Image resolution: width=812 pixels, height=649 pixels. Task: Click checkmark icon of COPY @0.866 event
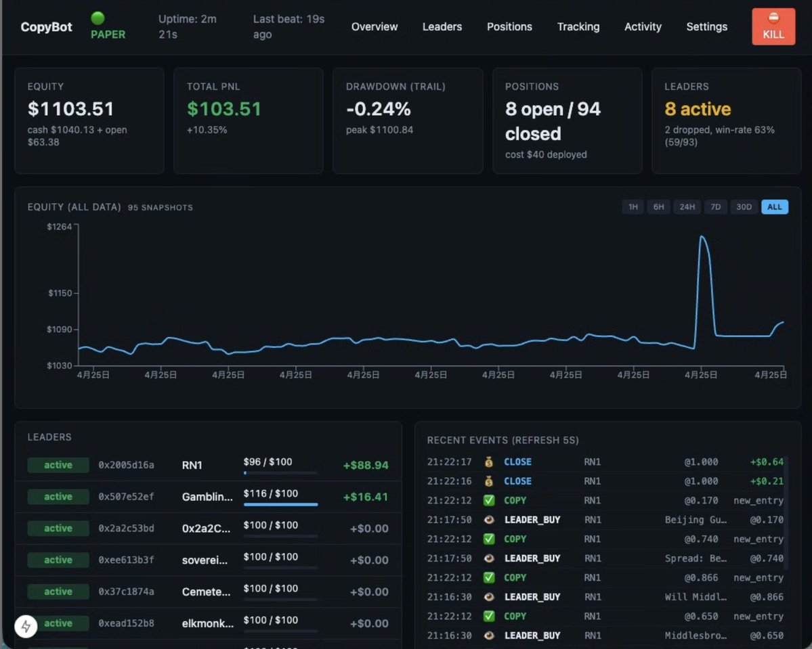pyautogui.click(x=488, y=577)
